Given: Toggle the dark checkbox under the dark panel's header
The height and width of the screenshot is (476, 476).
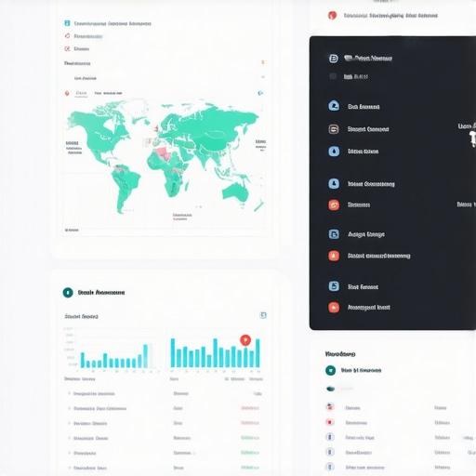Looking at the screenshot, I should point(333,76).
